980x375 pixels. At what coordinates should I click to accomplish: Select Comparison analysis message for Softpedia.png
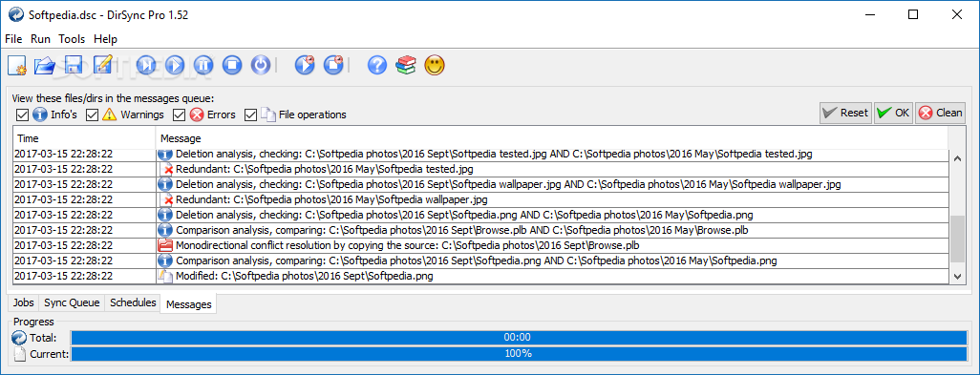click(552, 260)
